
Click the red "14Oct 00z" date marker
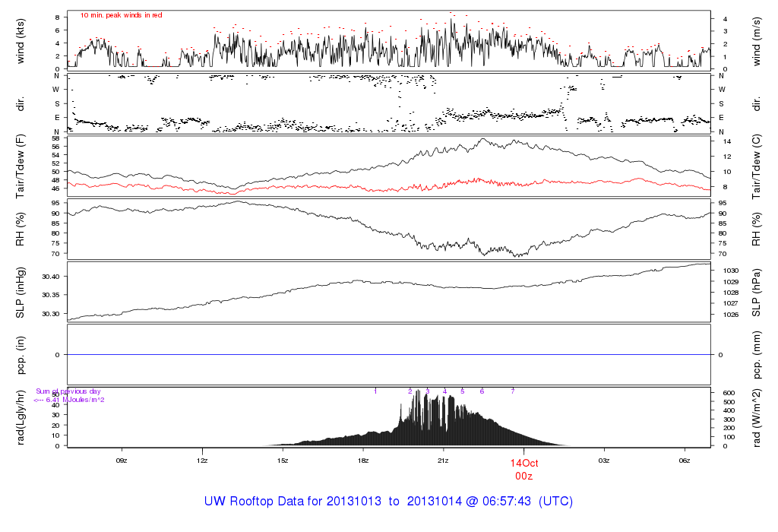pos(523,469)
